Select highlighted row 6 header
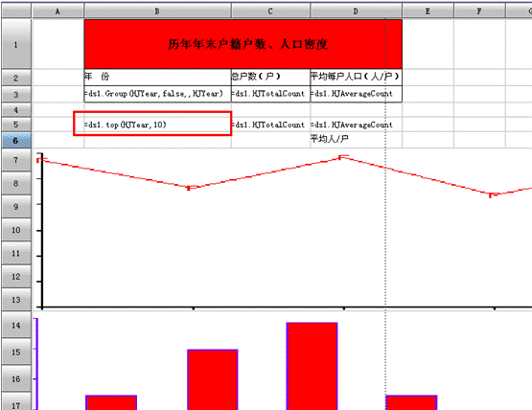Image resolution: width=532 pixels, height=410 pixels. tap(16, 141)
